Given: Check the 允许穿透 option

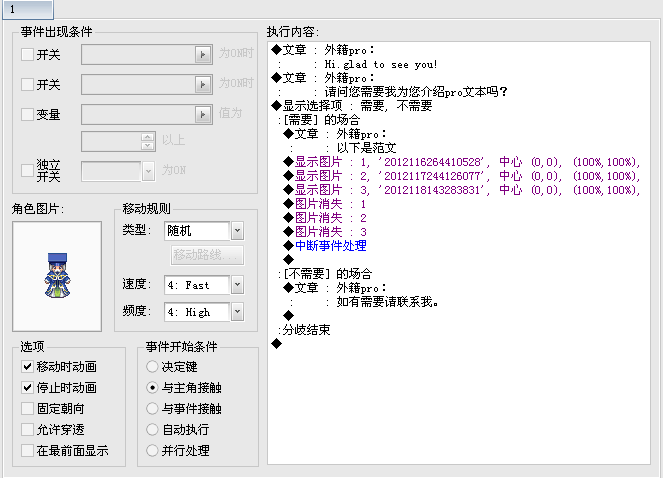Looking at the screenshot, I should click(x=27, y=429).
